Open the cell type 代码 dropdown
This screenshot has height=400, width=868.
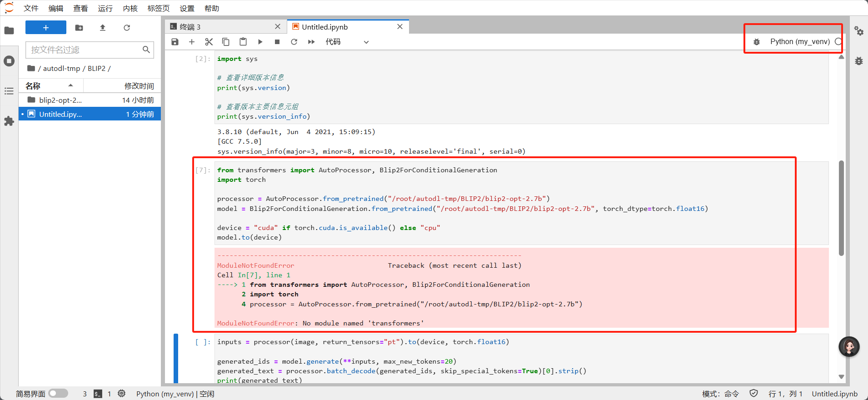[x=347, y=42]
